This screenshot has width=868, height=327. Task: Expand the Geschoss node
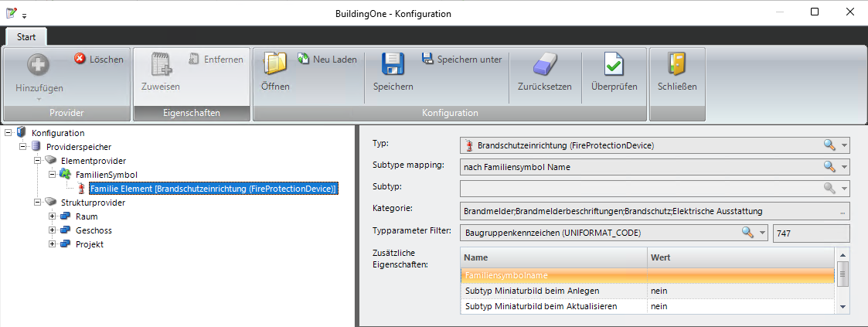click(x=52, y=230)
